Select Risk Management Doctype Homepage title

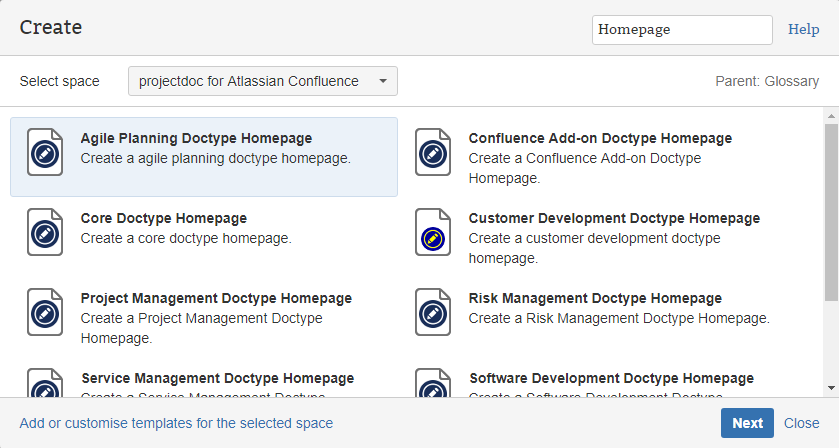[x=594, y=299]
